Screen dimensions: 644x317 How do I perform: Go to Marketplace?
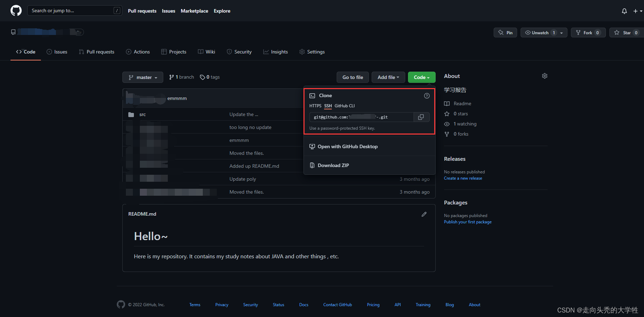coord(194,11)
